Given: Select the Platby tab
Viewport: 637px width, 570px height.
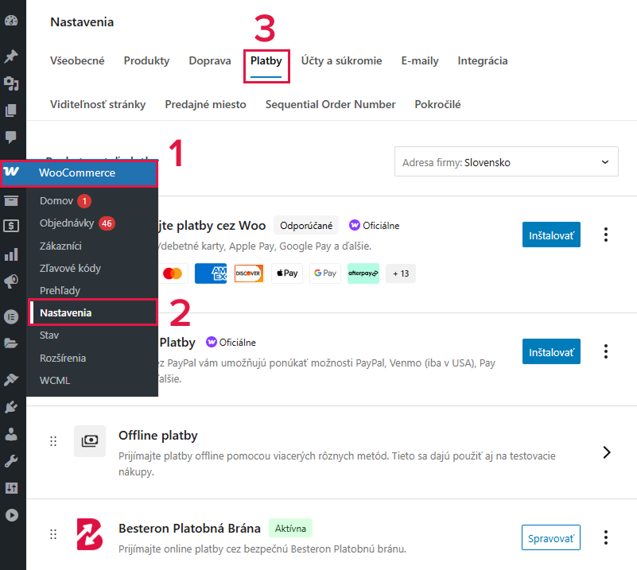Looking at the screenshot, I should point(266,61).
